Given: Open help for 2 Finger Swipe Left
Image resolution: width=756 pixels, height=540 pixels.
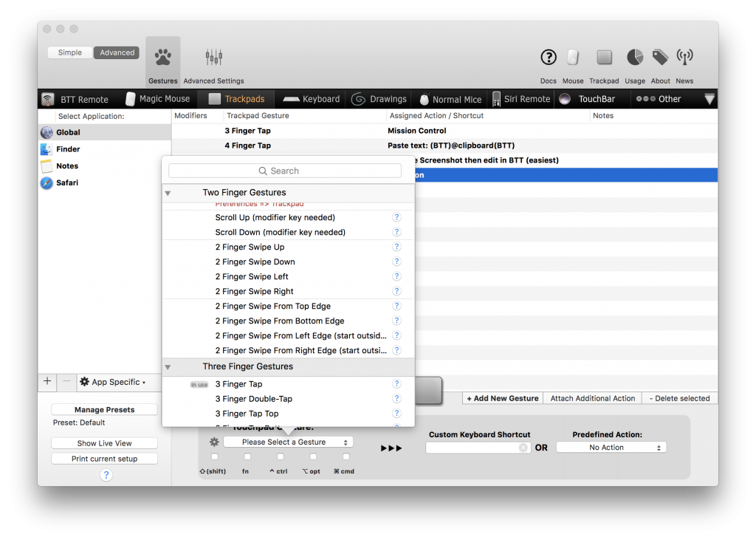Looking at the screenshot, I should point(396,276).
